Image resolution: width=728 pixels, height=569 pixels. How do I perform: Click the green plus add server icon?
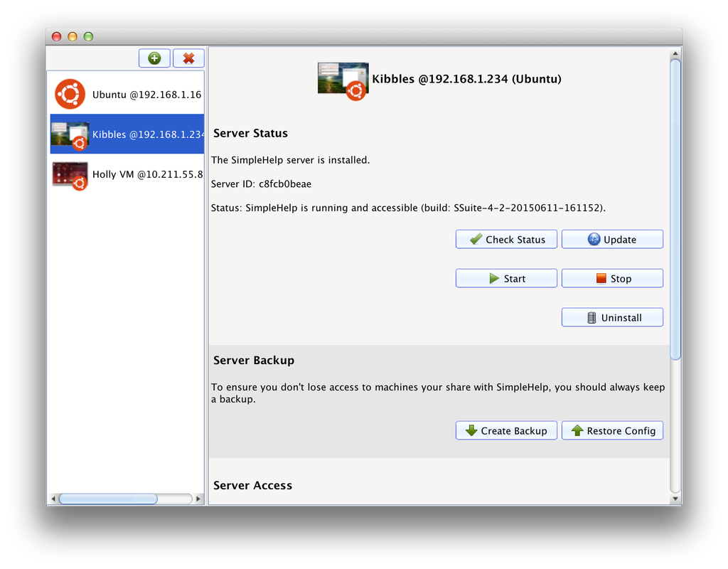click(154, 58)
